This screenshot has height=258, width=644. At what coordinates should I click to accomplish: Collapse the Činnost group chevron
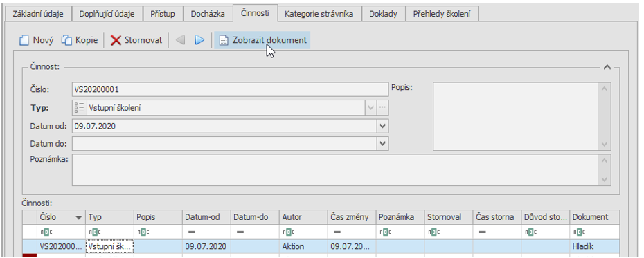click(x=607, y=67)
